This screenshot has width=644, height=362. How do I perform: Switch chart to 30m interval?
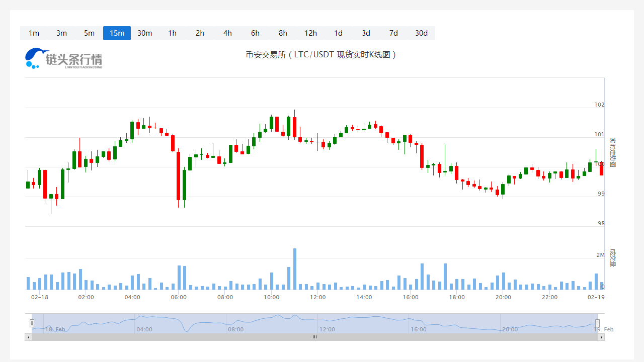[144, 33]
